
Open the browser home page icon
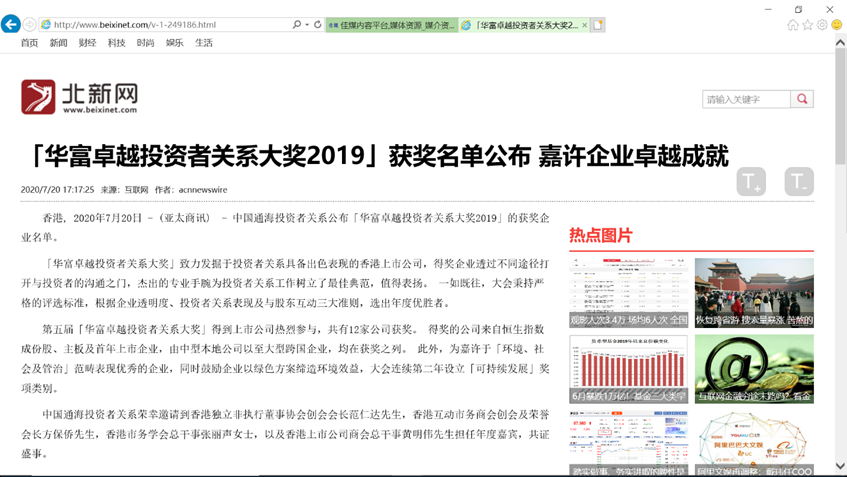click(792, 25)
